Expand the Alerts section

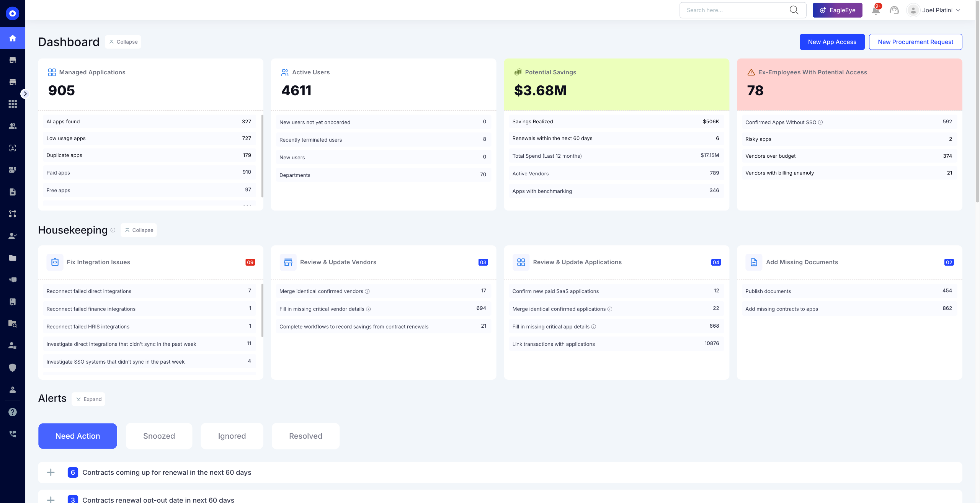88,399
